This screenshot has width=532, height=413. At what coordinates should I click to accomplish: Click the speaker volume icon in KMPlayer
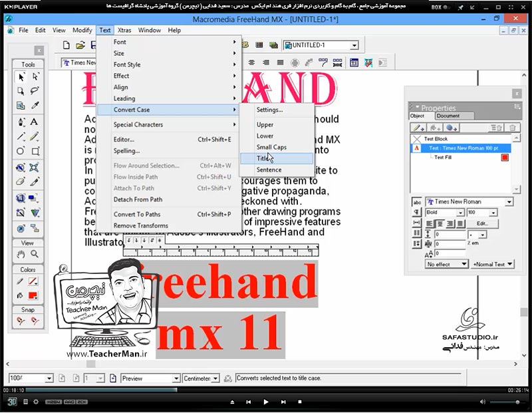483,402
